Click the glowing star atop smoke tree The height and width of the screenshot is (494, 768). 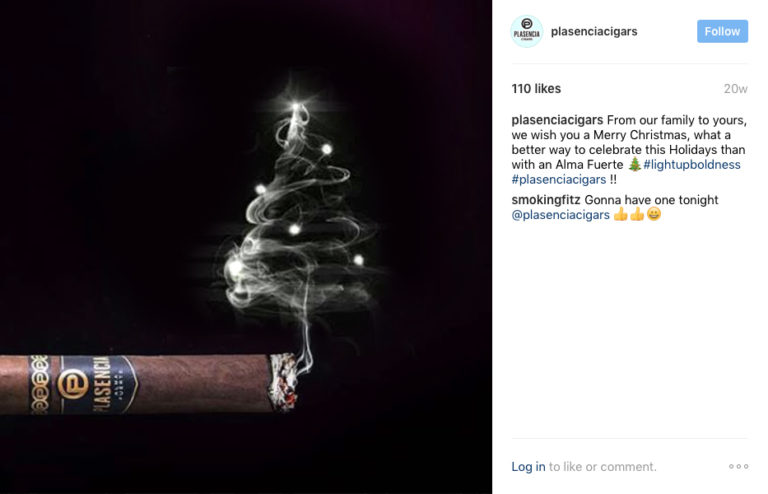coord(295,106)
